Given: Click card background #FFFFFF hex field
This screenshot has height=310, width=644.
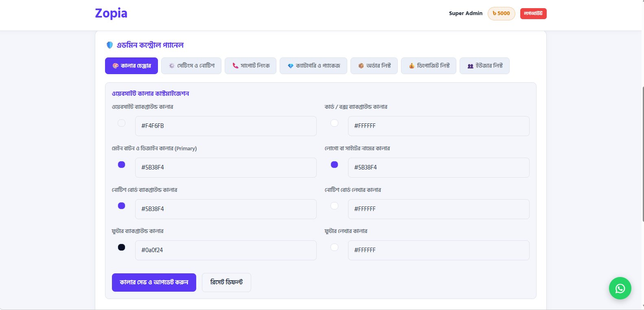Looking at the screenshot, I should [x=439, y=126].
